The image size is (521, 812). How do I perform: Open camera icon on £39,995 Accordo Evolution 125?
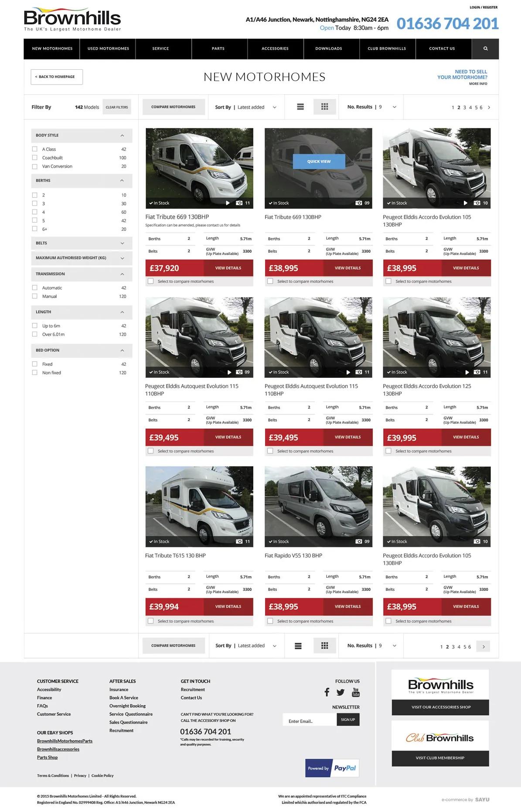[477, 372]
